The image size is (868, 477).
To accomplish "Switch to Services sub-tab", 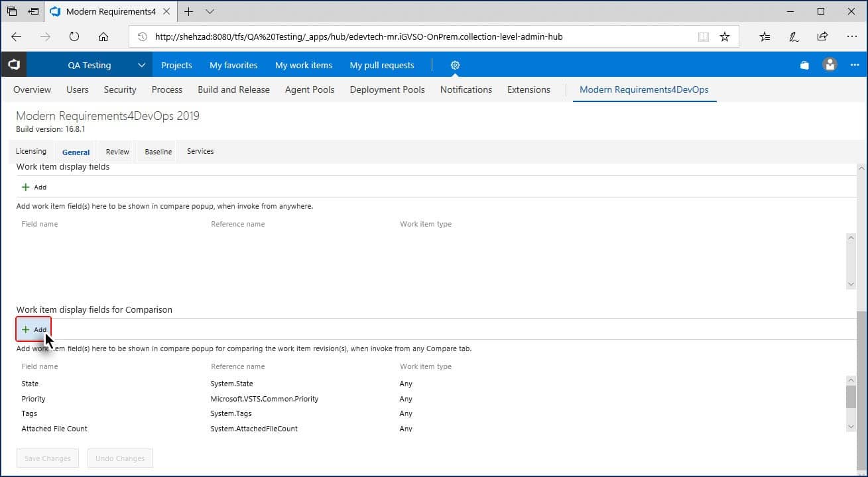I will [200, 151].
